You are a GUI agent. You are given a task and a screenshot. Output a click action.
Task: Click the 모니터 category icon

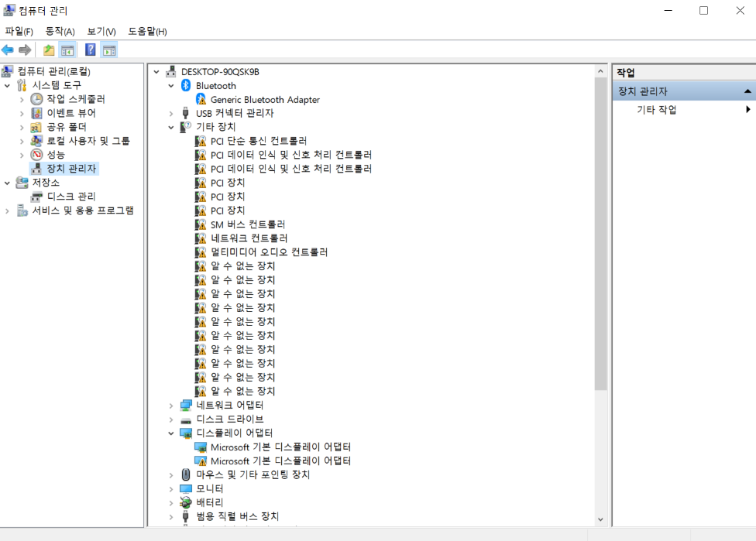(x=186, y=488)
